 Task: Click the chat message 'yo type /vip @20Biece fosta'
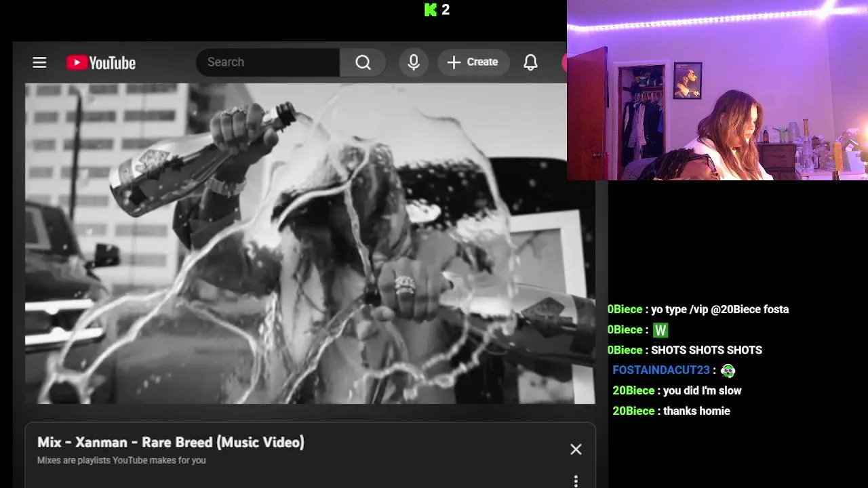[719, 309]
